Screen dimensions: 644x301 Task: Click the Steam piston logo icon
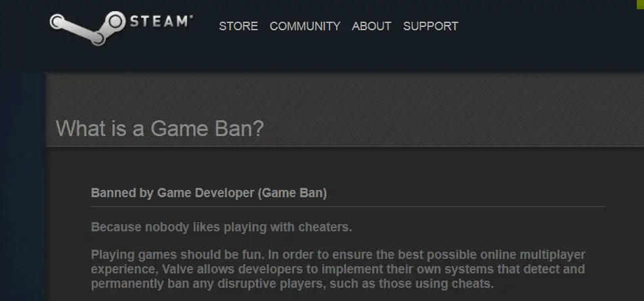click(87, 28)
